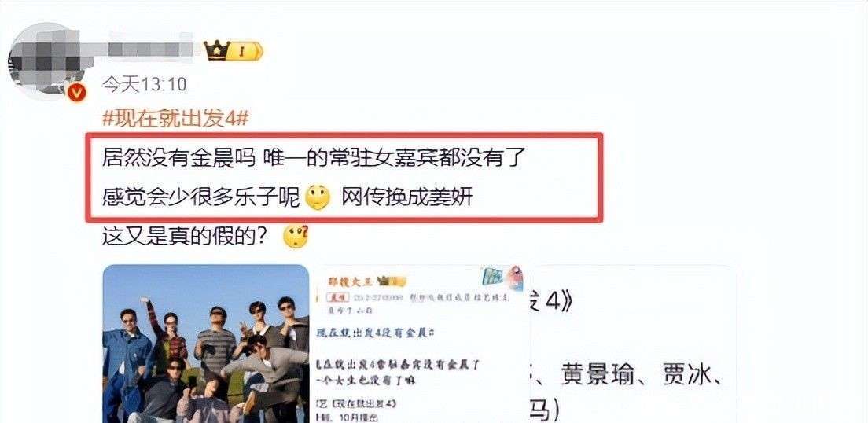Click the text 感觉会少很多乐子呢

202,197
